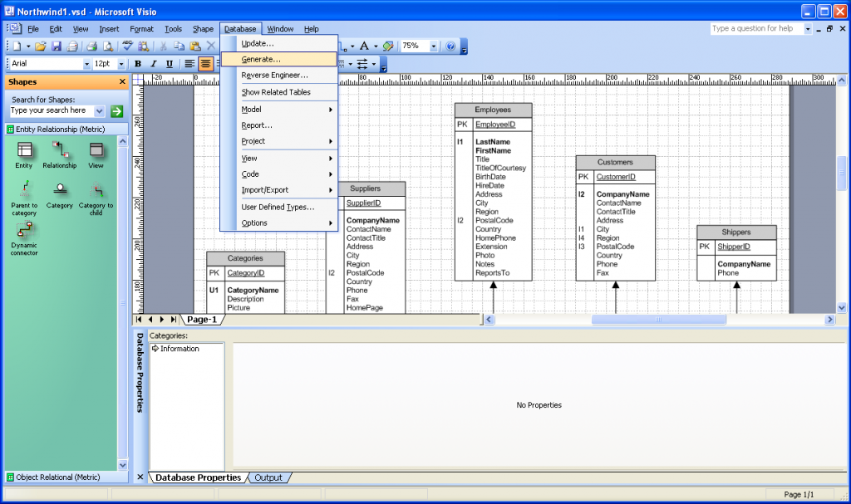
Task: Click the Paste clipboard icon
Action: [194, 46]
